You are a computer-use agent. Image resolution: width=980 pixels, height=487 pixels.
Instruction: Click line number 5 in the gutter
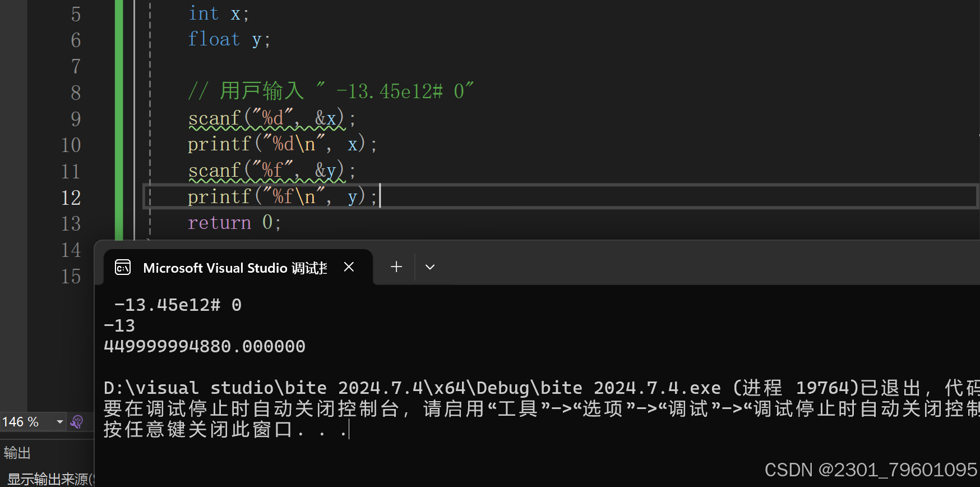76,14
